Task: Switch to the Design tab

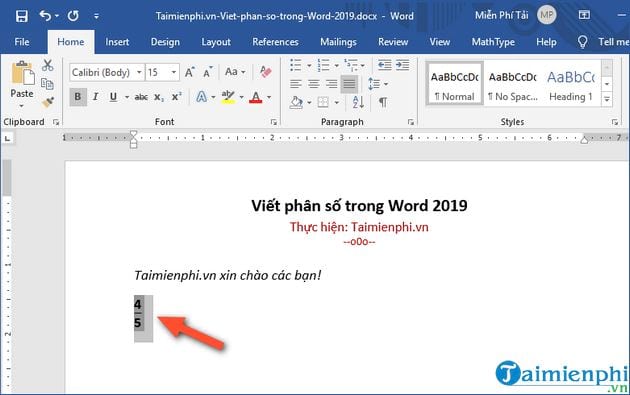Action: click(x=165, y=42)
